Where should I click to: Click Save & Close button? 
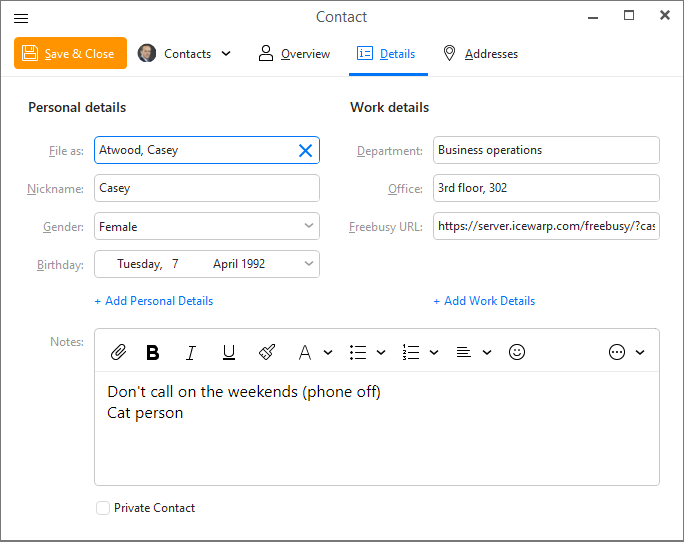click(x=70, y=53)
